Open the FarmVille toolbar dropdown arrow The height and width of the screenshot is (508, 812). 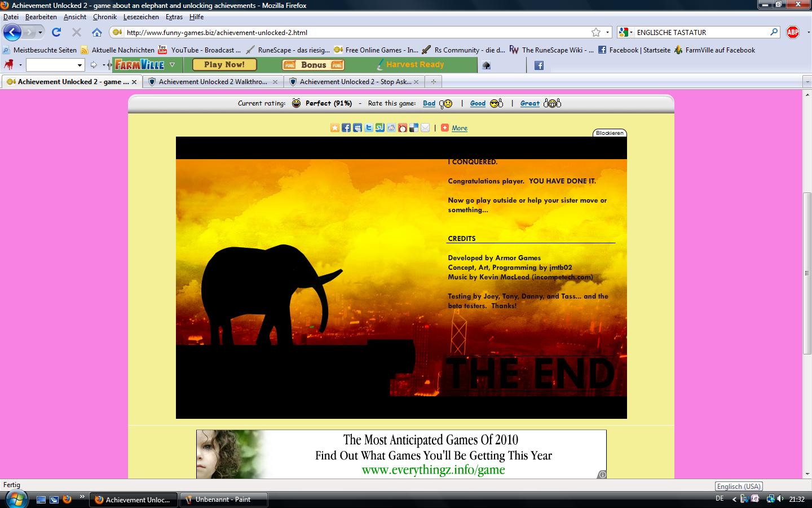(172, 65)
